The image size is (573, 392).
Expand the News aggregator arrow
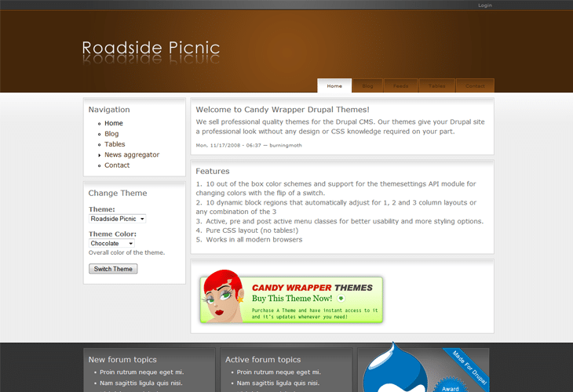click(100, 155)
